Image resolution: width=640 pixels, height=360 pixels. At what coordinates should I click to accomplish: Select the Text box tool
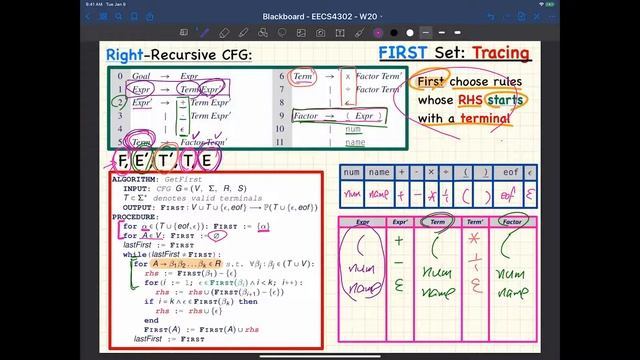pos(340,33)
